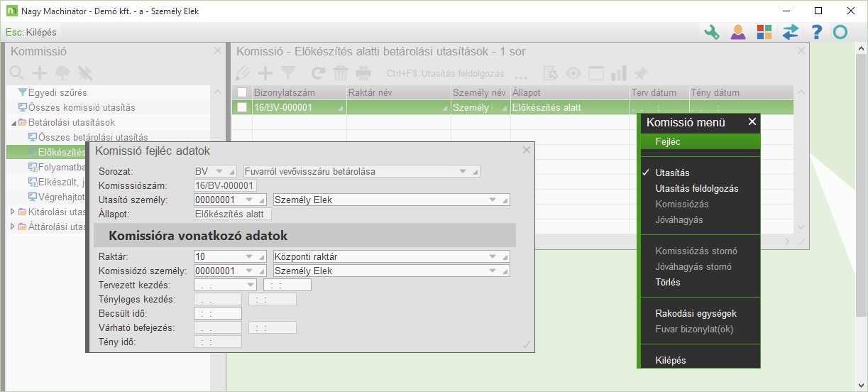The width and height of the screenshot is (868, 392).
Task: Click the blue swap arrows icon
Action: (791, 32)
